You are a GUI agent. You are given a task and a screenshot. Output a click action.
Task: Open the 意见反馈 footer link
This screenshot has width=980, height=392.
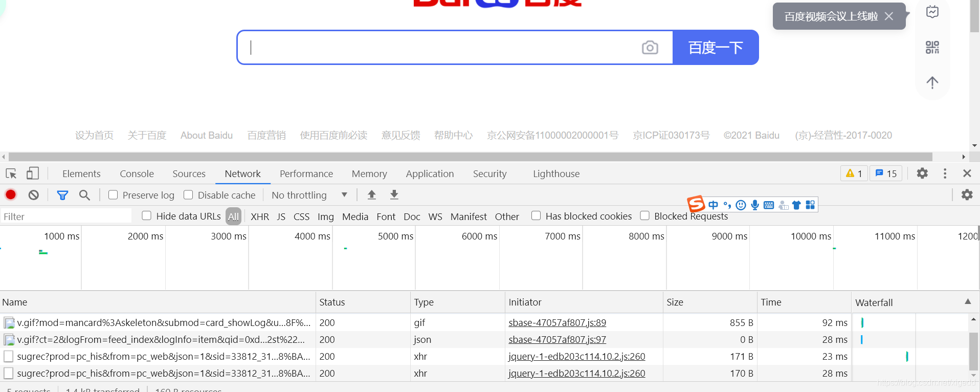click(400, 135)
